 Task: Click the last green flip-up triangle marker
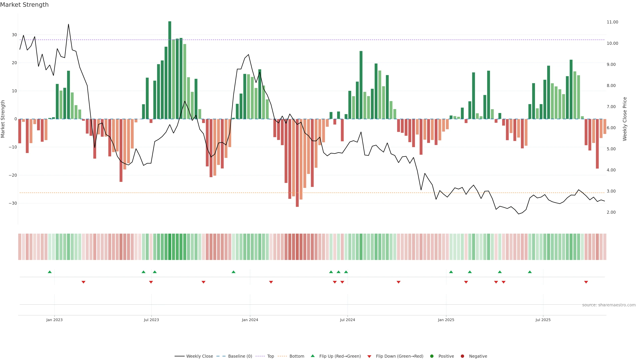click(x=530, y=272)
